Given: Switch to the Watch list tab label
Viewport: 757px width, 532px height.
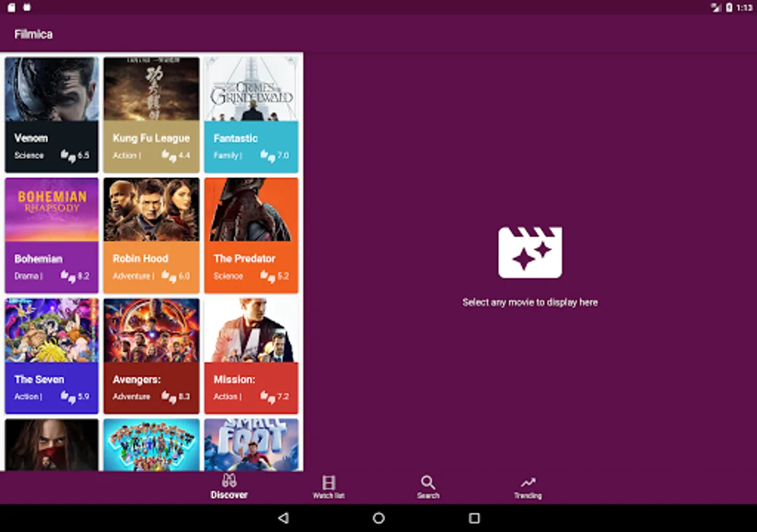Looking at the screenshot, I should click(329, 496).
